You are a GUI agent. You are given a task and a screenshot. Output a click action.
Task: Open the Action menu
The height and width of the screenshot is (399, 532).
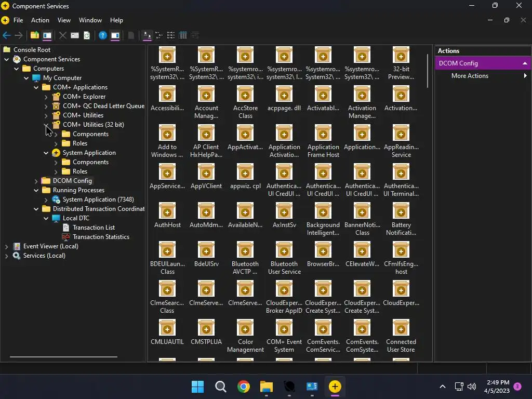[x=40, y=20]
